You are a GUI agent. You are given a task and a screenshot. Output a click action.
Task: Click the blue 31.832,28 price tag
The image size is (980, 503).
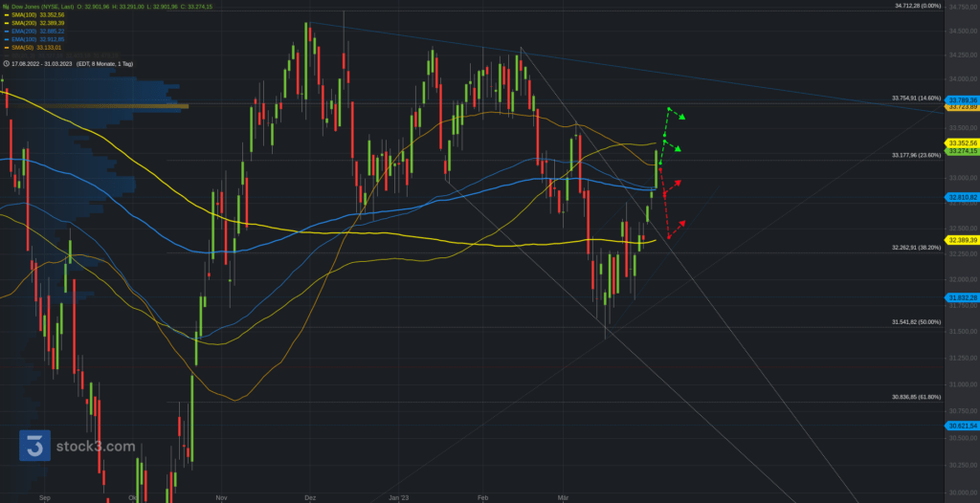[x=963, y=297]
